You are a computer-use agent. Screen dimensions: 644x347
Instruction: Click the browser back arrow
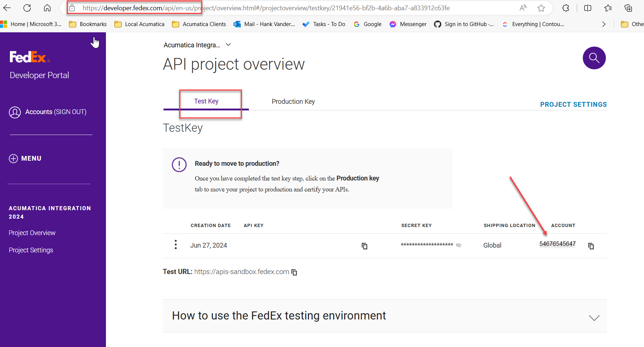[x=7, y=8]
